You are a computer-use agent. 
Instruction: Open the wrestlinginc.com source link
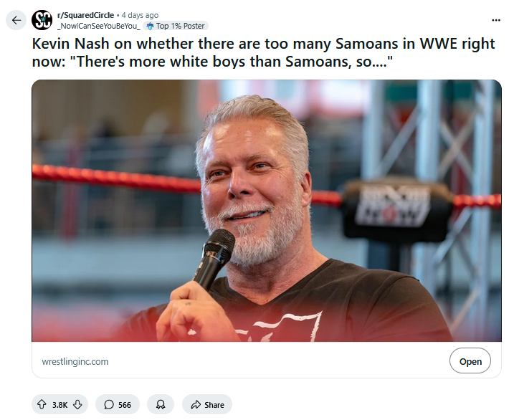click(75, 361)
